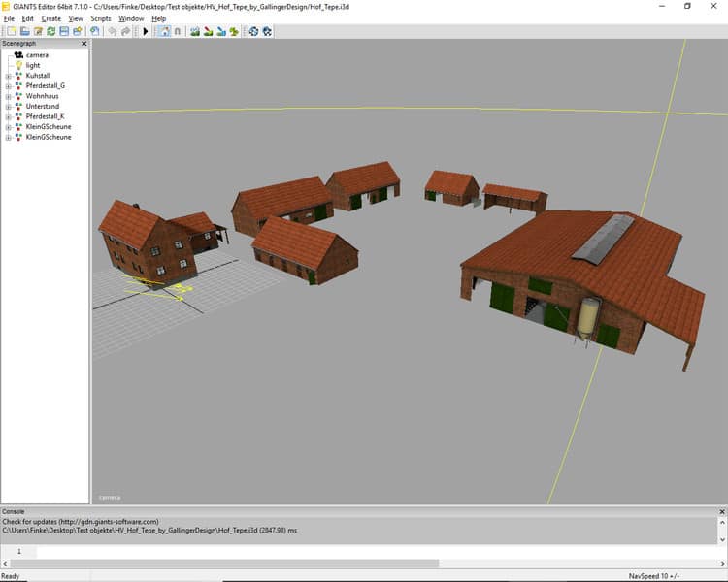This screenshot has width=728, height=582.
Task: Select the Unterstand node in Scenegraph
Action: (x=42, y=107)
